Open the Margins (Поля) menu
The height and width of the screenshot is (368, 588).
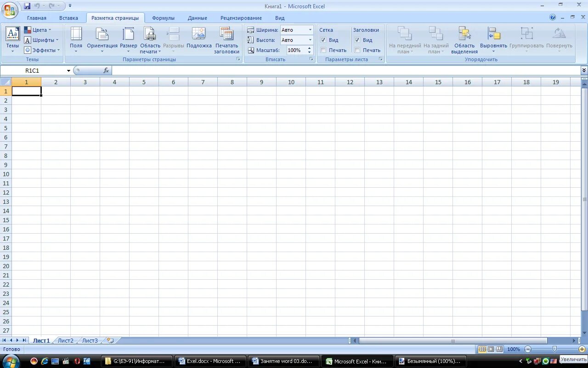(x=76, y=40)
